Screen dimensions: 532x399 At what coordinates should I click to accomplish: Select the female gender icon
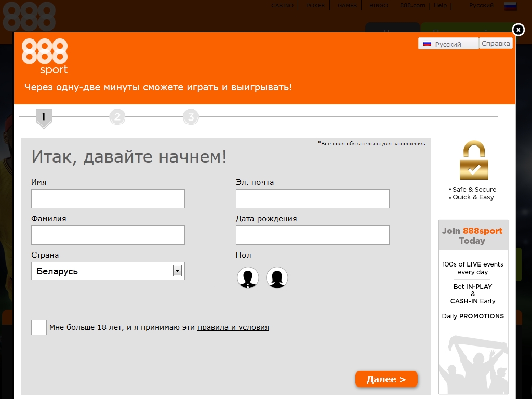(277, 277)
